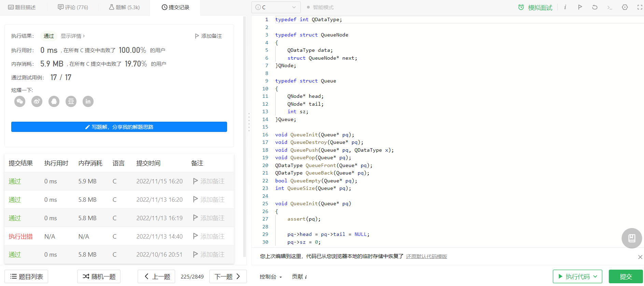Open the 执行出错 submission from 2022/11/13 14:40

tap(21, 237)
